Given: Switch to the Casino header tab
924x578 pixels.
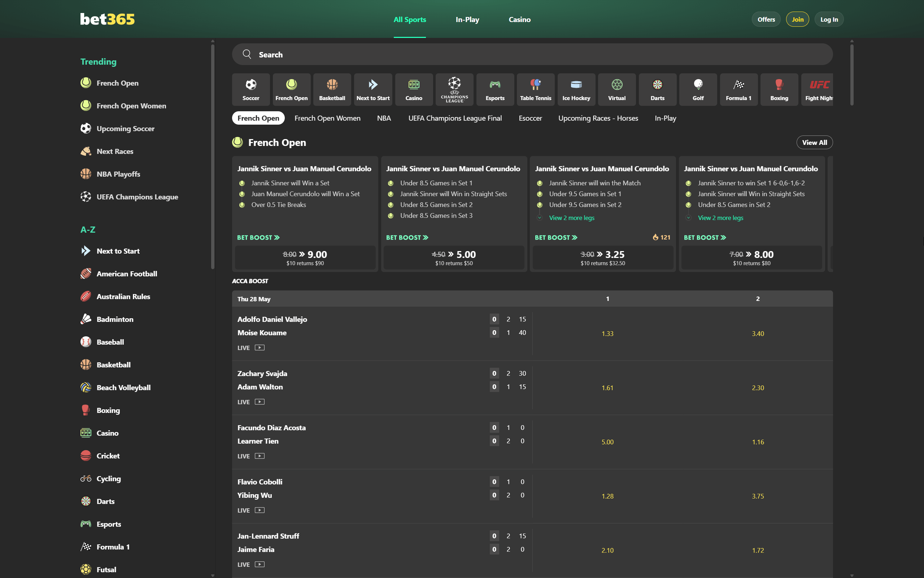Looking at the screenshot, I should coord(520,20).
